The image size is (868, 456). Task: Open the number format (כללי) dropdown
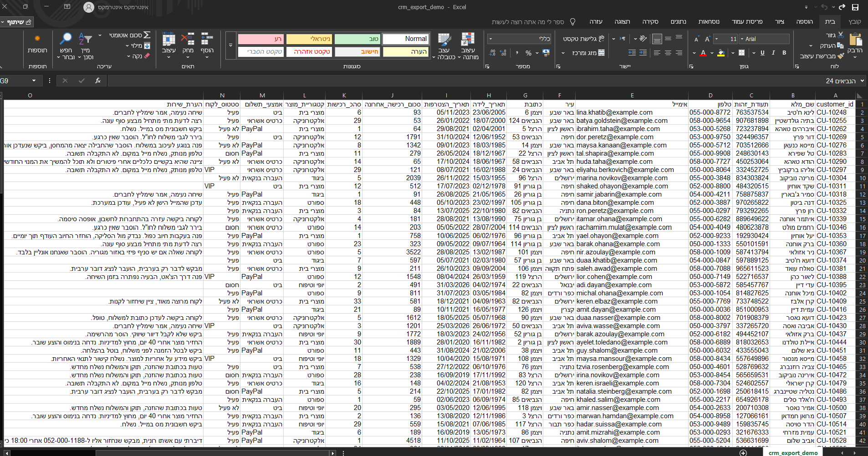[x=490, y=39]
